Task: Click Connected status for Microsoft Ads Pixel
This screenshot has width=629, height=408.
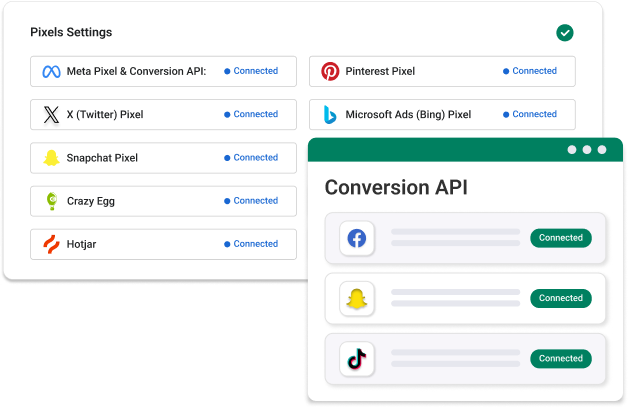Action: coord(530,114)
